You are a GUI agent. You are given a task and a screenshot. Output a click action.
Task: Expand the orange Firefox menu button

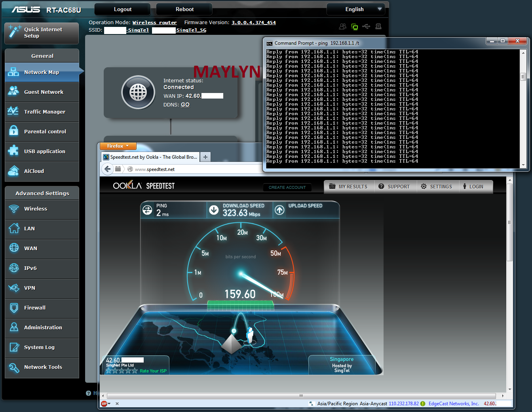click(118, 146)
